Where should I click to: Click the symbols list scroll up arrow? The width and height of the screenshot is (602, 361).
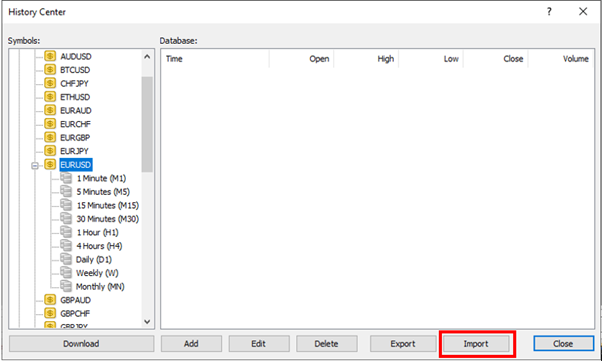point(147,57)
